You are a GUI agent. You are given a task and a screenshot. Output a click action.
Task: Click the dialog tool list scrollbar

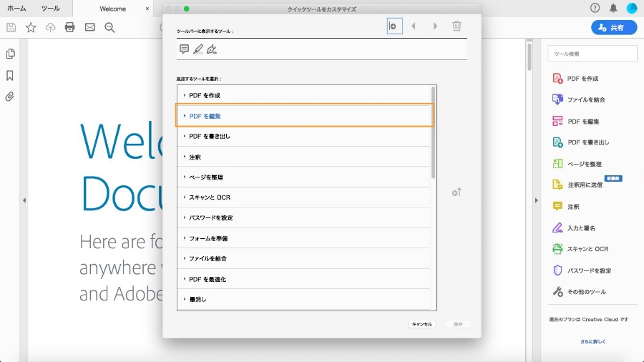(x=433, y=132)
